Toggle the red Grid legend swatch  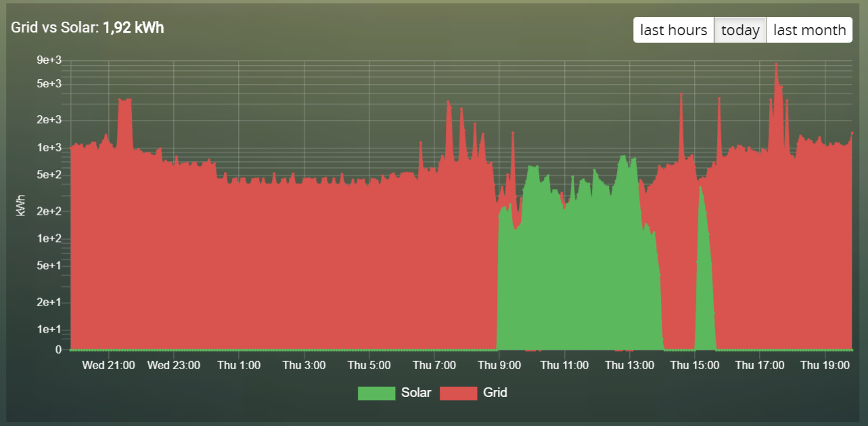(459, 393)
